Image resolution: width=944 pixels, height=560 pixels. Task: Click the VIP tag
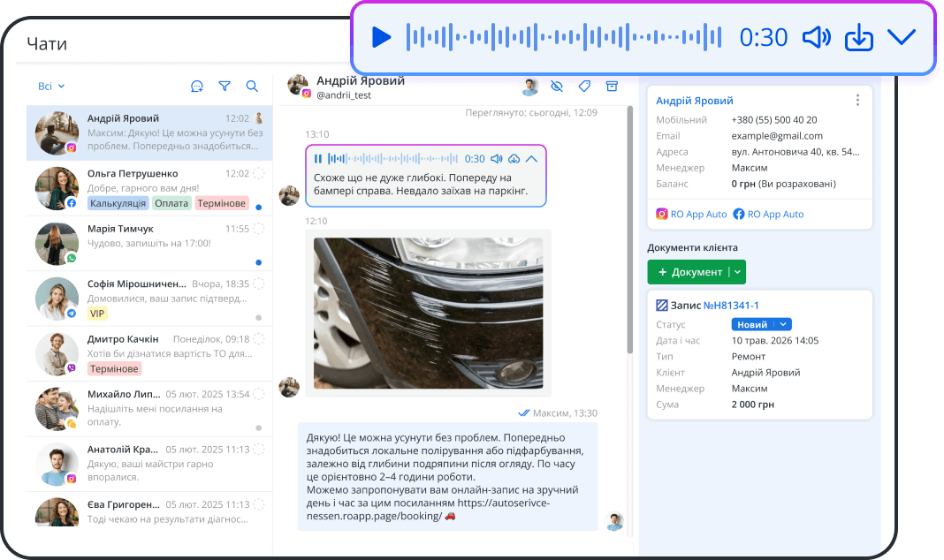pyautogui.click(x=97, y=314)
